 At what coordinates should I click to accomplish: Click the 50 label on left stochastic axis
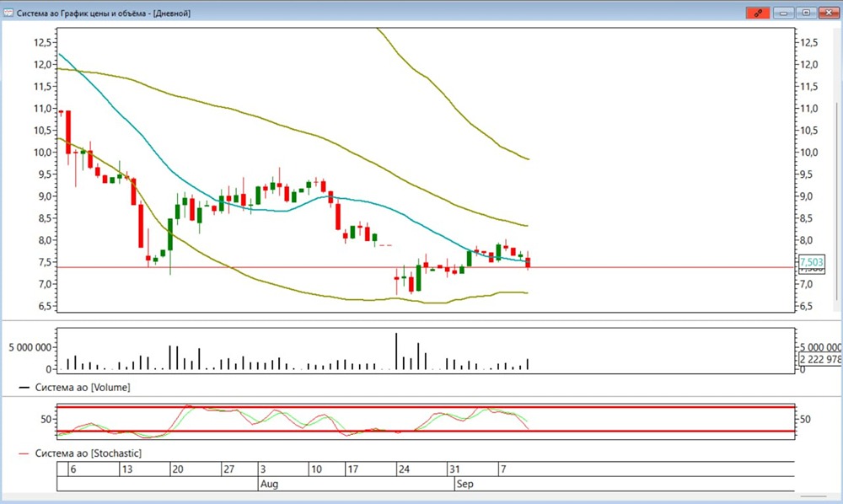coord(46,419)
